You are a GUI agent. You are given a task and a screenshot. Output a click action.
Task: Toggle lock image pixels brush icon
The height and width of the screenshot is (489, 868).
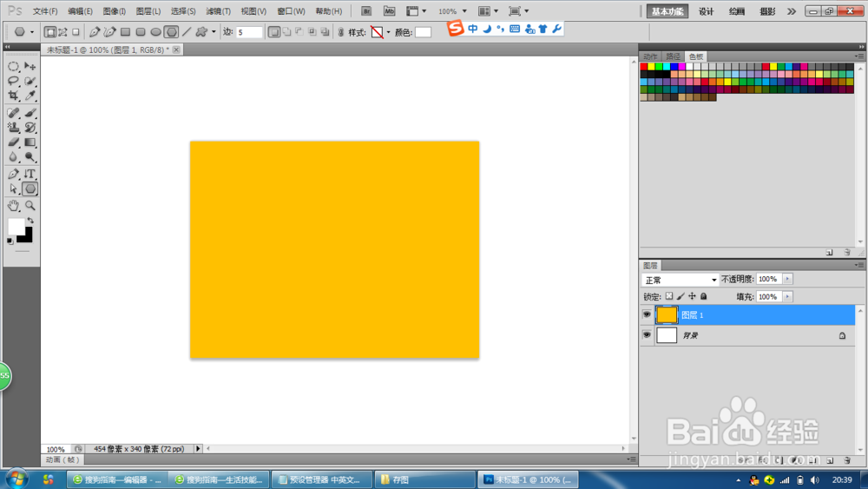click(681, 296)
